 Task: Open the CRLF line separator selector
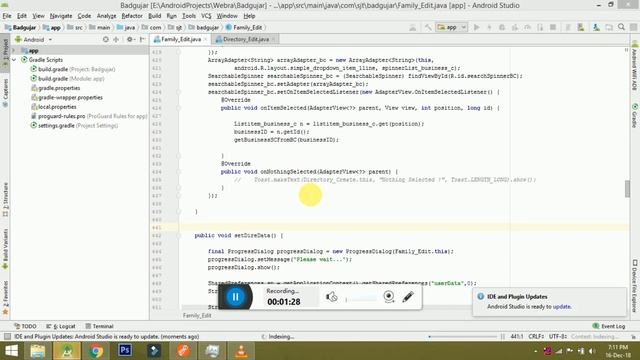(536, 337)
